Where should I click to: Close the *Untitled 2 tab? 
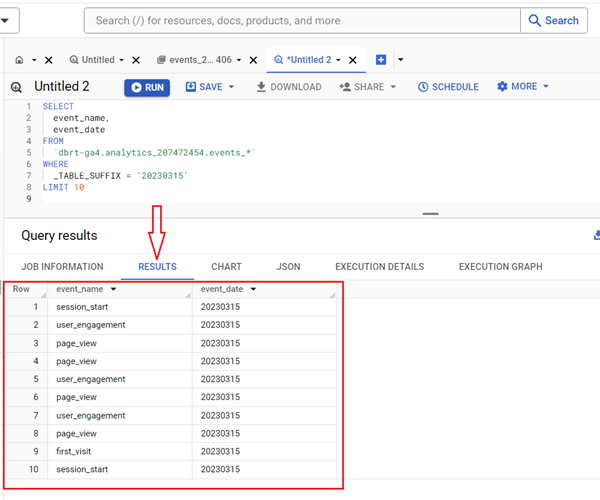point(353,60)
